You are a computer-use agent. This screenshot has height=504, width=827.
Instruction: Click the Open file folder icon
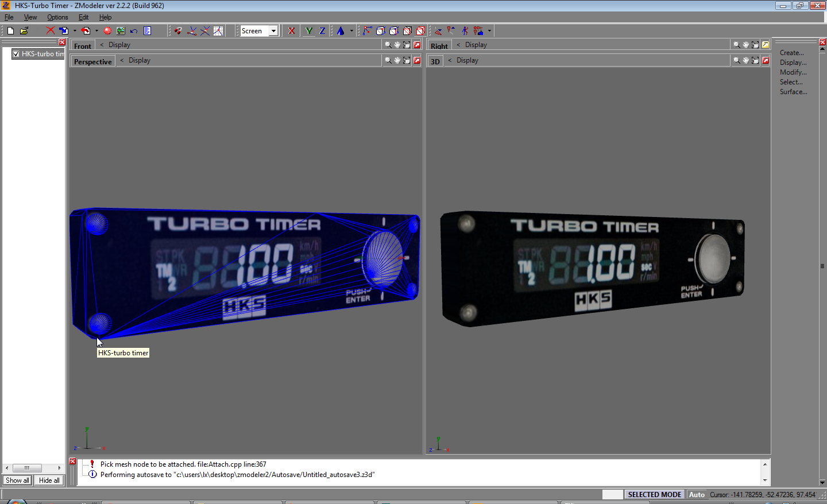click(24, 31)
